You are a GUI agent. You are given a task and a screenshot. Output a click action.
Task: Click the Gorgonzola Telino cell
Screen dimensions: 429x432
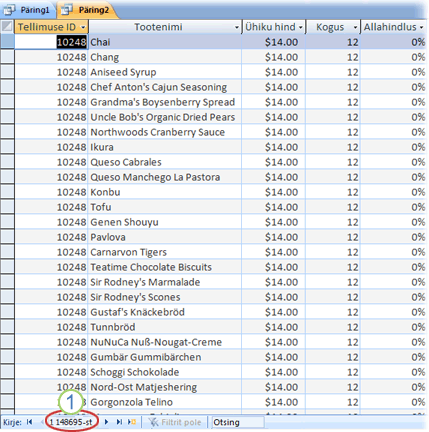[x=165, y=402]
